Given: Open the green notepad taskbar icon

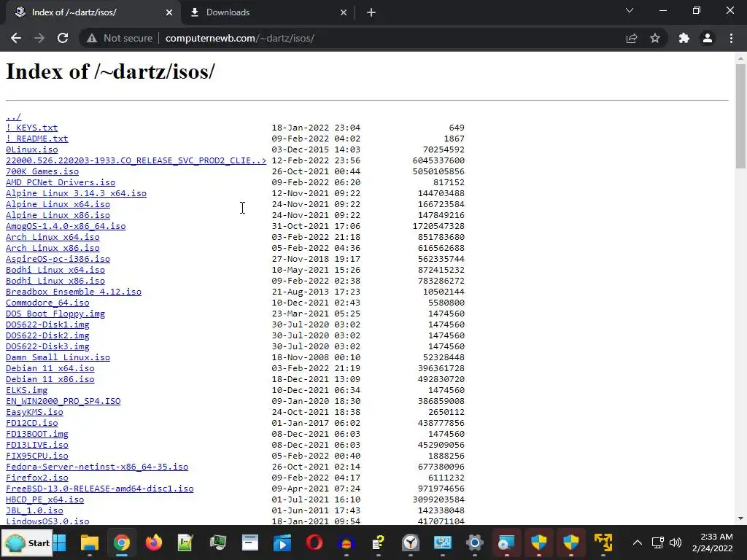Looking at the screenshot, I should [x=185, y=542].
